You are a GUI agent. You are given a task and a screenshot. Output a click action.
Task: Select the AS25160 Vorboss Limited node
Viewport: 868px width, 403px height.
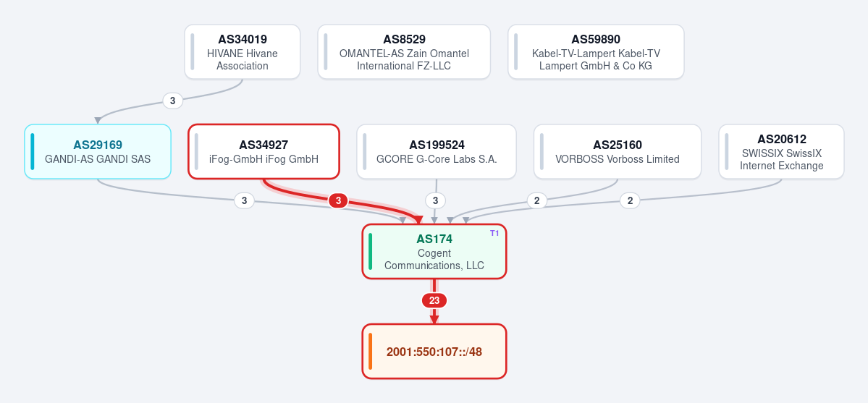pos(618,152)
